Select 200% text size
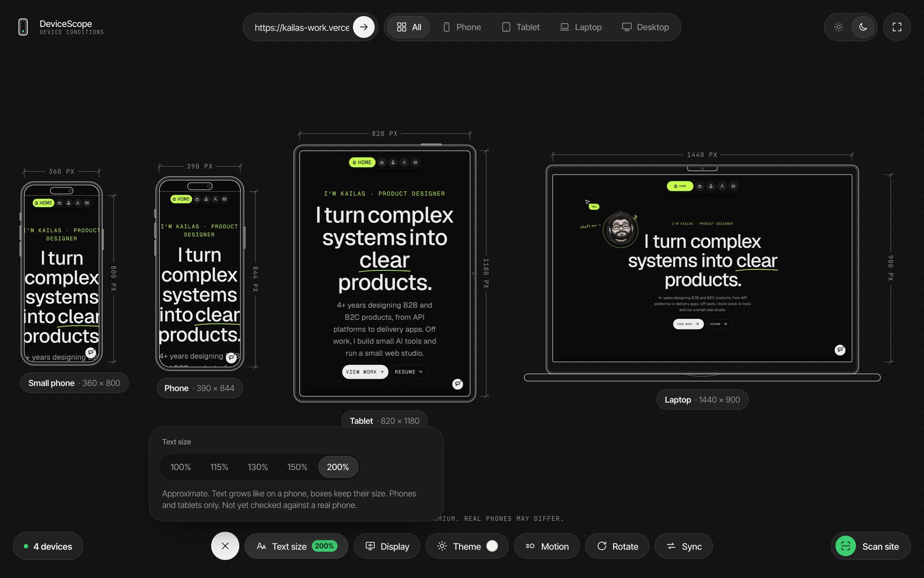The image size is (924, 578). pos(338,467)
